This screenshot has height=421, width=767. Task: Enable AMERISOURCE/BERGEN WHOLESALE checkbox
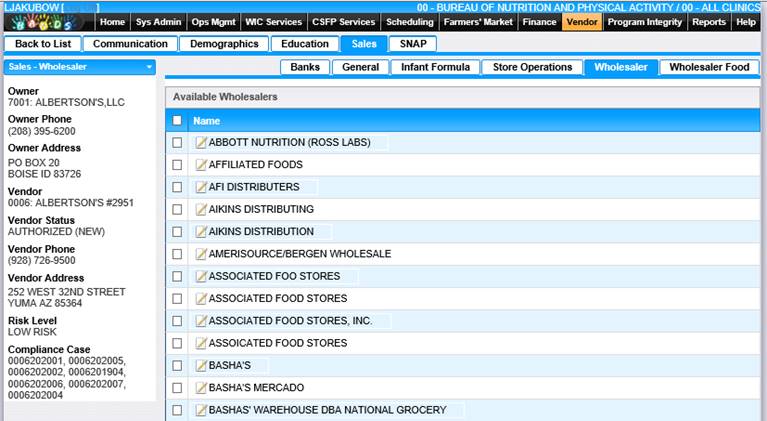click(x=177, y=254)
